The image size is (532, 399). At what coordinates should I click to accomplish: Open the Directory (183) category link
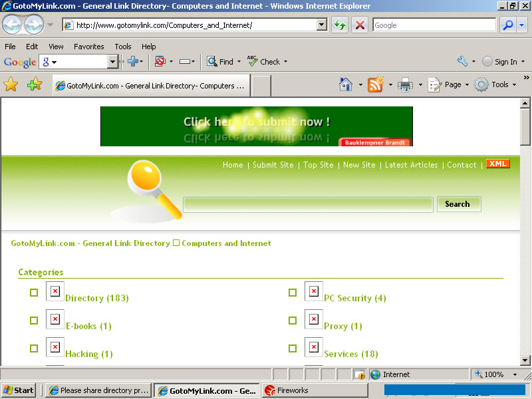(x=97, y=298)
